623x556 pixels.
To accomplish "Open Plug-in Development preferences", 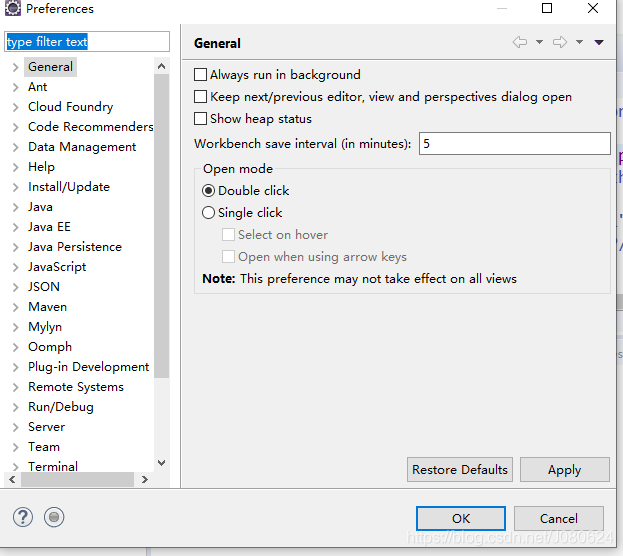I will pyautogui.click(x=88, y=367).
